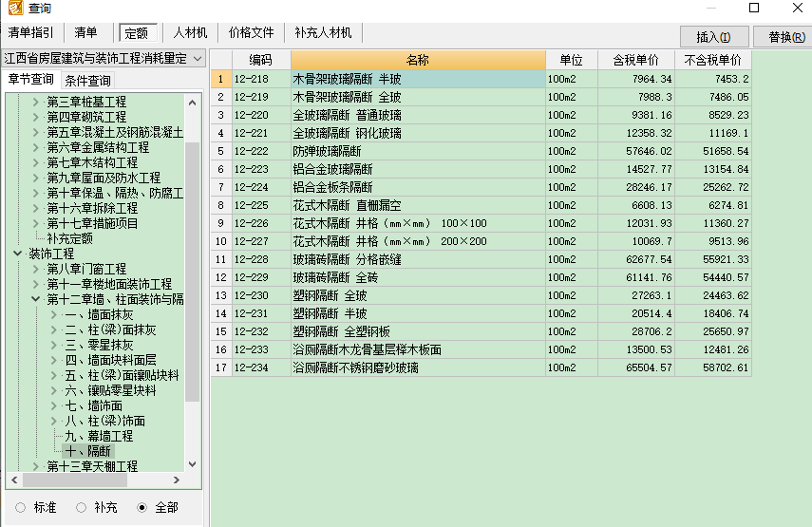Screen dimensions: 812x527
Task: Switch to the 清单 tab
Action: (x=86, y=32)
